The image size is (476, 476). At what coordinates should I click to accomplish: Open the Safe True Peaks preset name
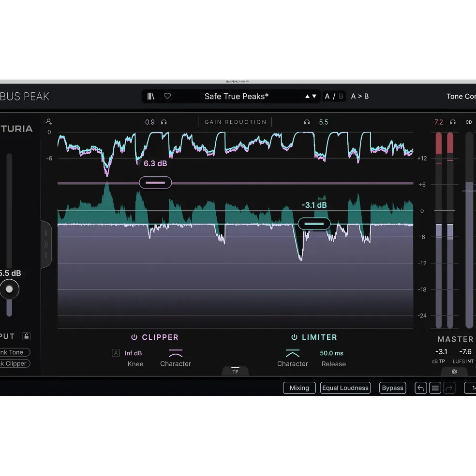tap(237, 96)
